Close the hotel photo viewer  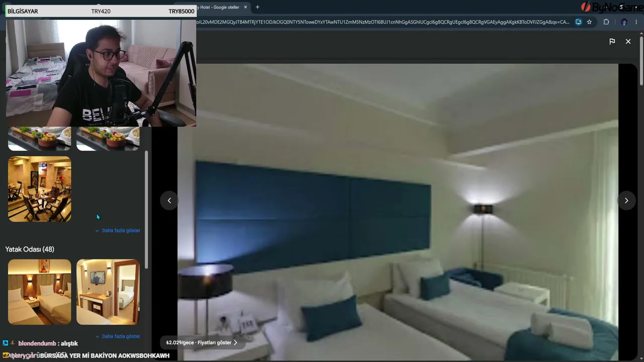(x=628, y=42)
